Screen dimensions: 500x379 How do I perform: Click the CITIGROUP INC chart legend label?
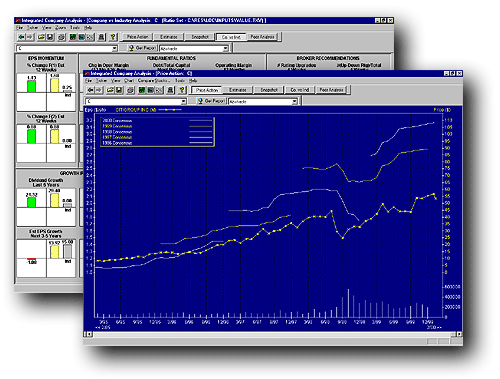point(136,110)
